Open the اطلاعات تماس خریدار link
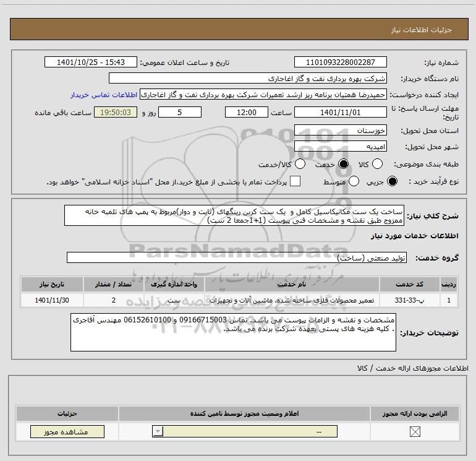The image size is (476, 461). [104, 95]
